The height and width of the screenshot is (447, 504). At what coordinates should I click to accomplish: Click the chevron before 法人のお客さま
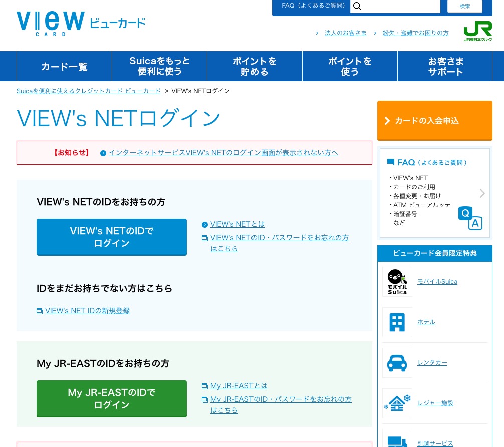317,33
